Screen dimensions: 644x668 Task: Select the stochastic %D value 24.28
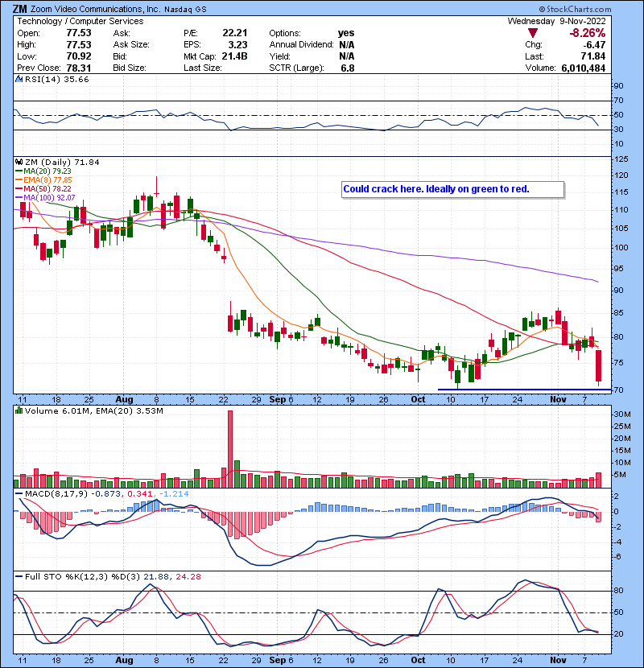pos(188,577)
